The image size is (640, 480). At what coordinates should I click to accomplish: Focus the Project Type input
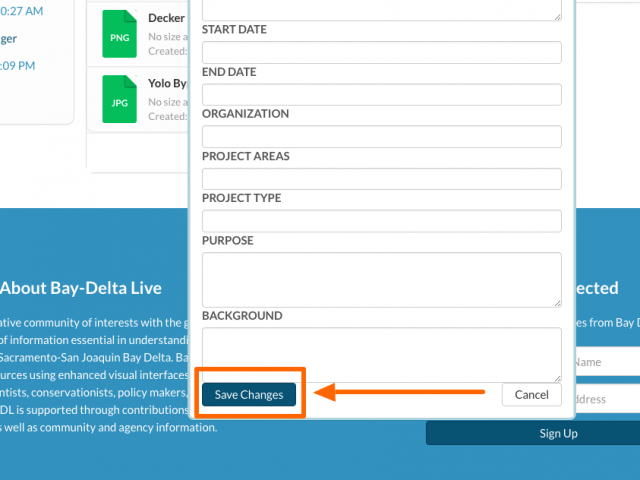[x=381, y=221]
